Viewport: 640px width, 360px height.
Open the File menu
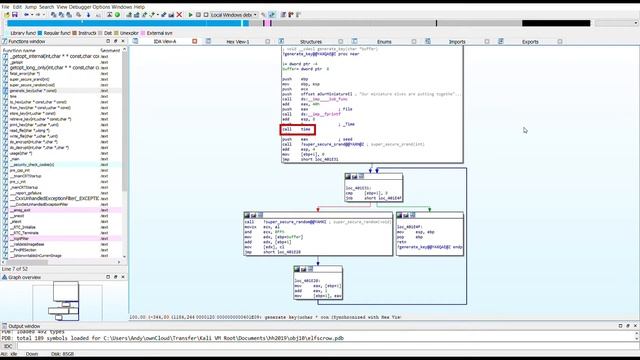tap(5, 7)
